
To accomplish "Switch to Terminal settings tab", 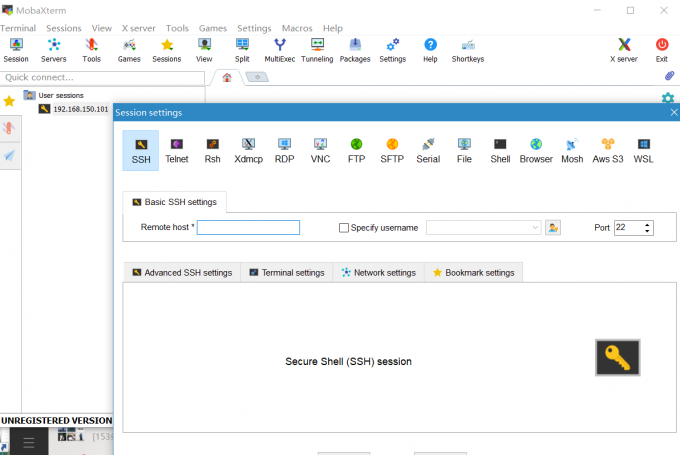I will 287,273.
